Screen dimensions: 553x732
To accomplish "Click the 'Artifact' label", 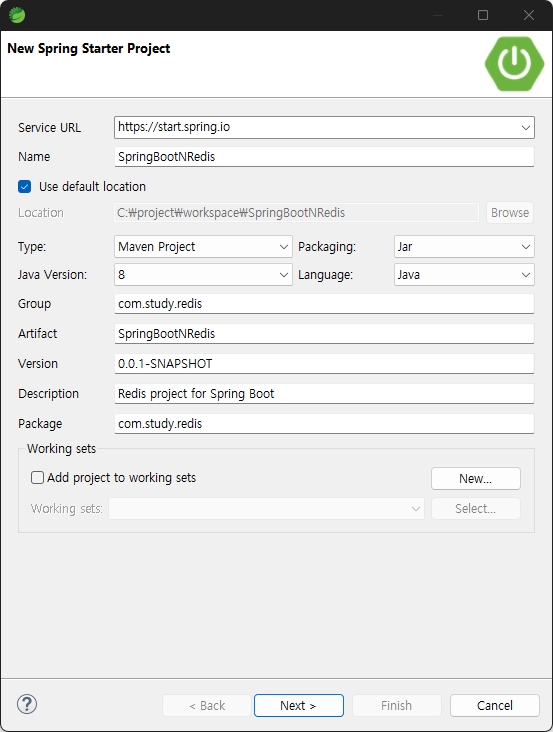I will click(x=37, y=334).
